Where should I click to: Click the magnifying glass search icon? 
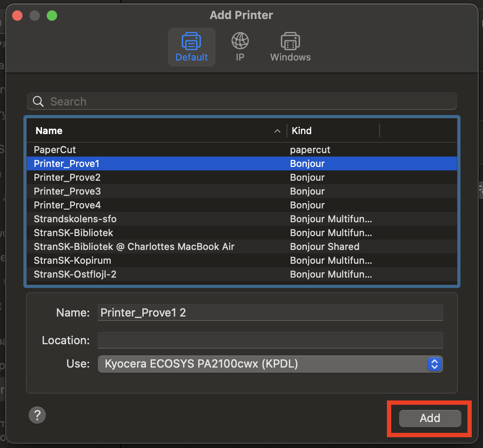point(39,102)
